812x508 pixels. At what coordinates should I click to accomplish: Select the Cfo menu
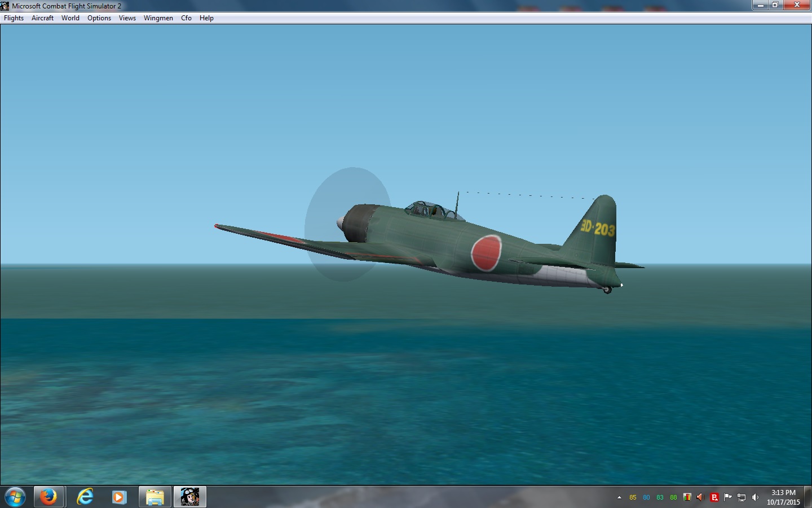(x=186, y=18)
